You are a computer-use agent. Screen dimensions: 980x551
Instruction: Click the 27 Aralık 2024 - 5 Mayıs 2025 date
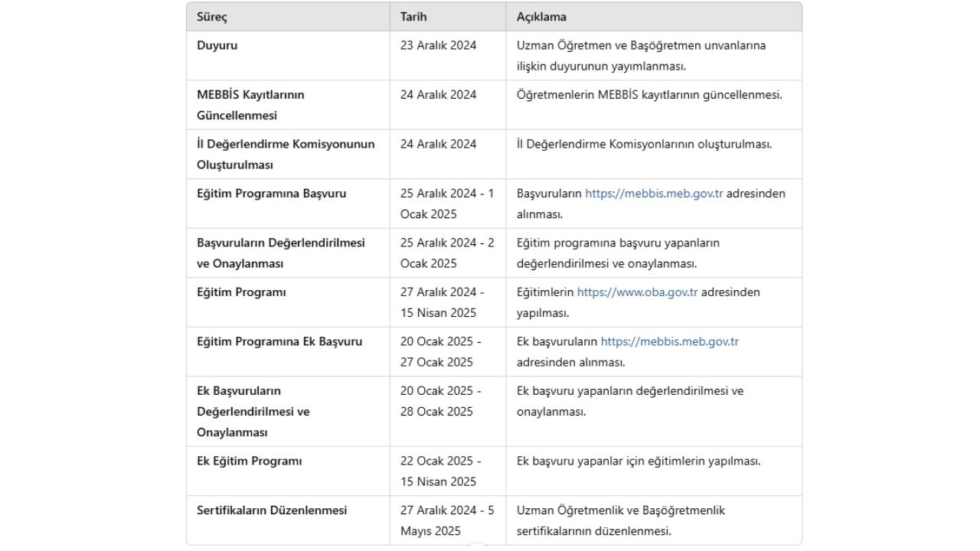[447, 520]
